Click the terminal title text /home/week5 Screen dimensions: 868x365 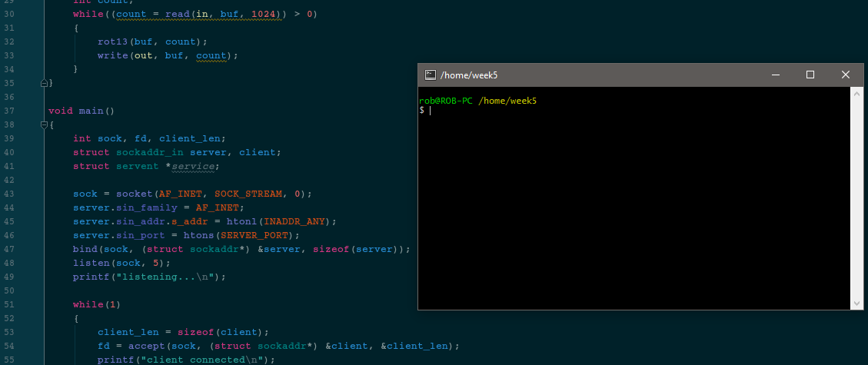(469, 75)
